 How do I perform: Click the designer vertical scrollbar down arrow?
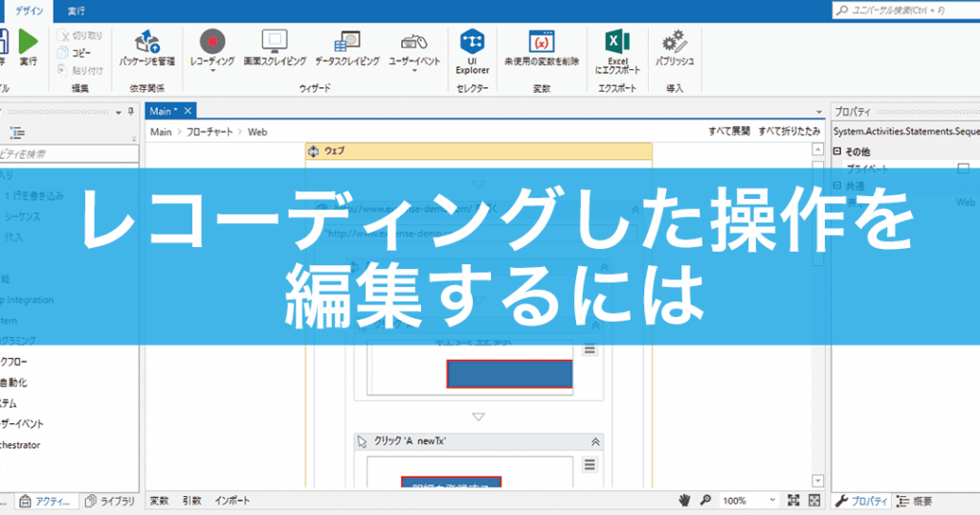point(816,480)
